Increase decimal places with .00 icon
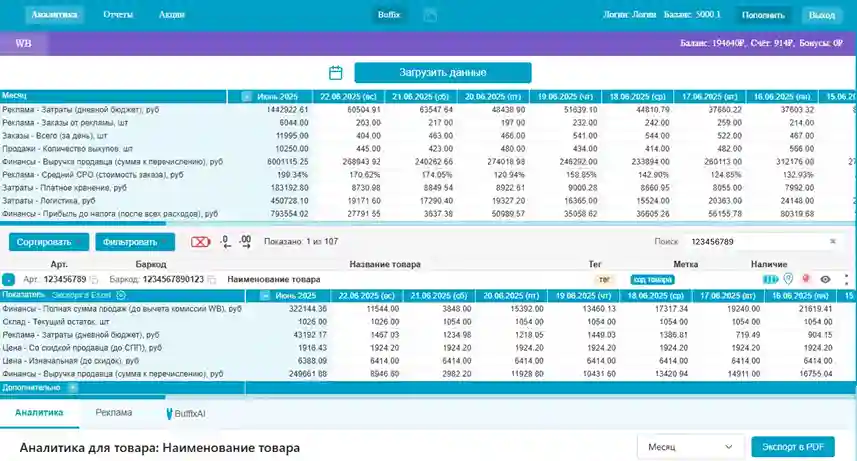This screenshot has width=857, height=461. tap(245, 241)
